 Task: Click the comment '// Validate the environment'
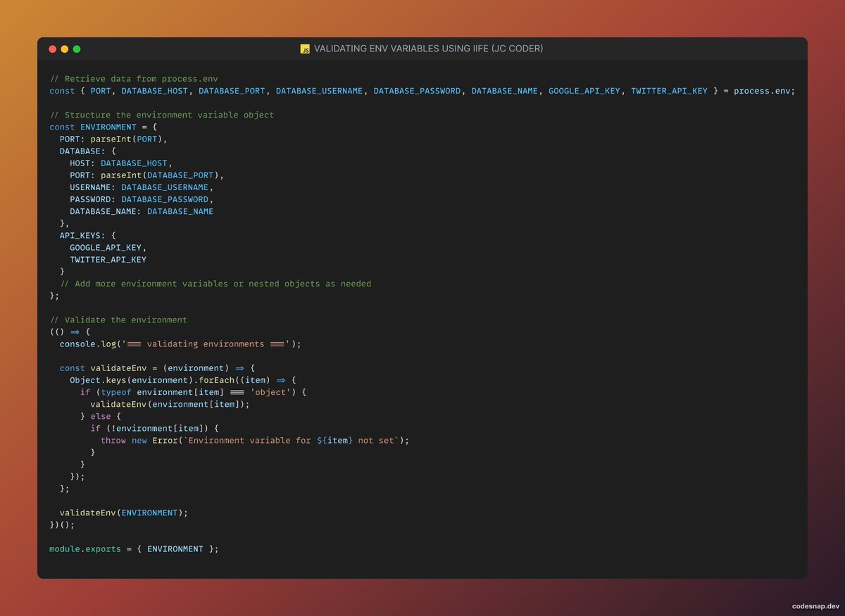coord(118,320)
